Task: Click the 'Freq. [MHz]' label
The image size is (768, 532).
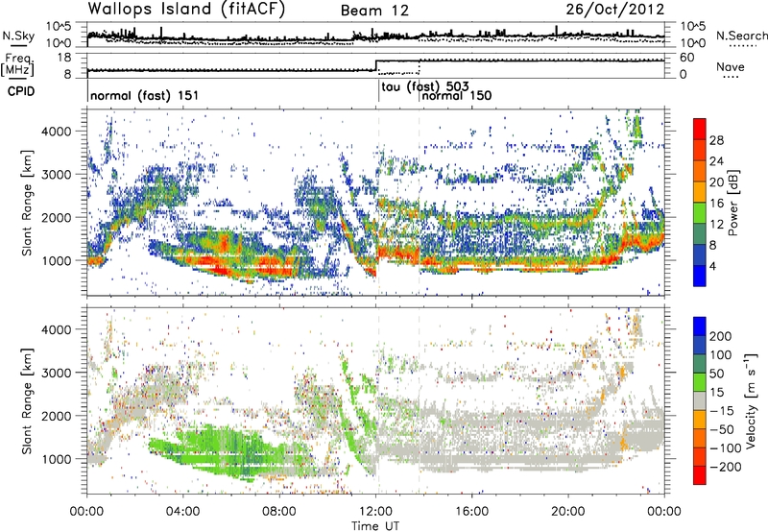Action: [x=18, y=64]
